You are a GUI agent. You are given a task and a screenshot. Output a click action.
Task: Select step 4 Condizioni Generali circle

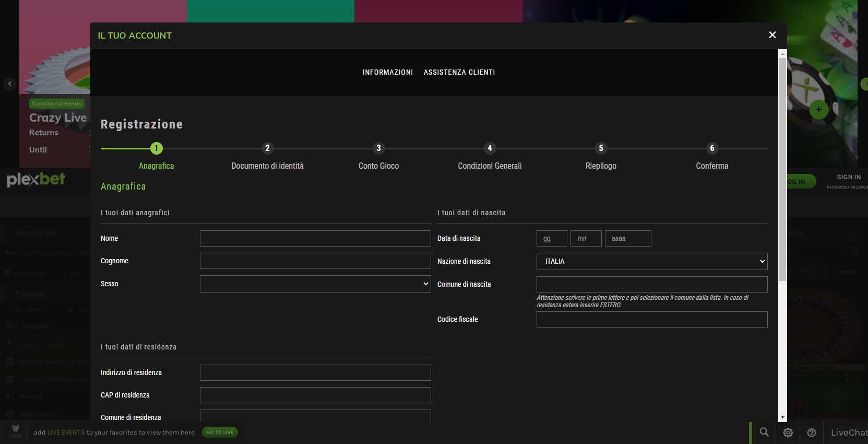coord(490,148)
